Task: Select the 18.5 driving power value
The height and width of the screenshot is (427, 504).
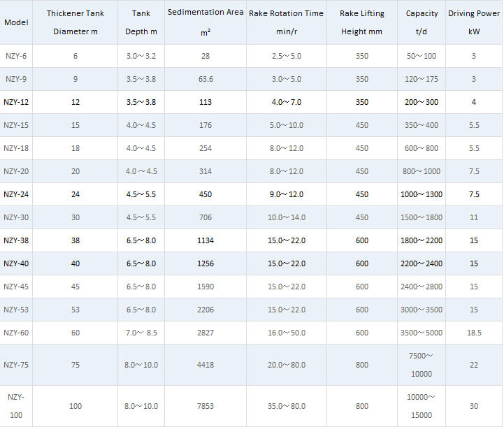Action: tap(474, 333)
